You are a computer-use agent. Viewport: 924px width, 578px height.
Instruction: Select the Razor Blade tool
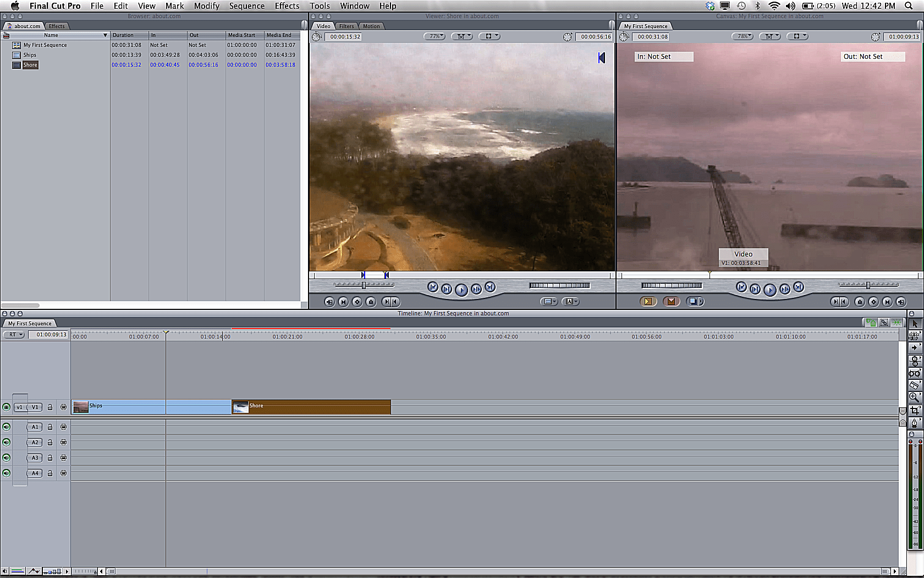pos(915,385)
